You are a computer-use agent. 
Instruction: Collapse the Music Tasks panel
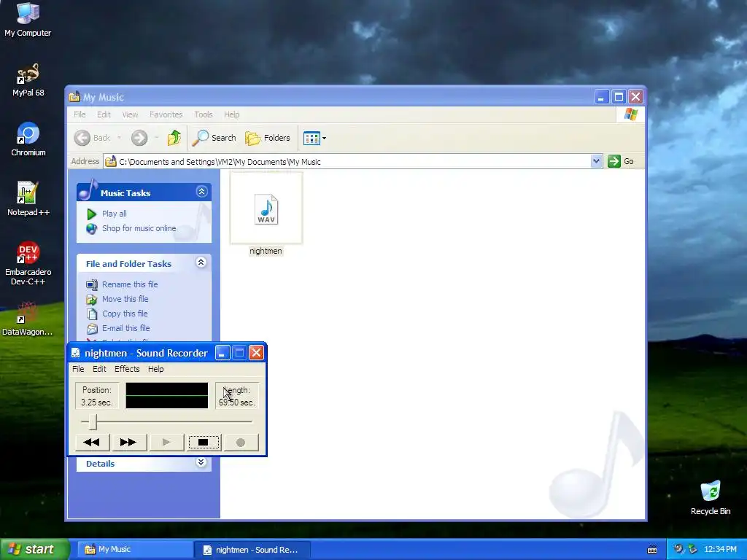(x=201, y=192)
